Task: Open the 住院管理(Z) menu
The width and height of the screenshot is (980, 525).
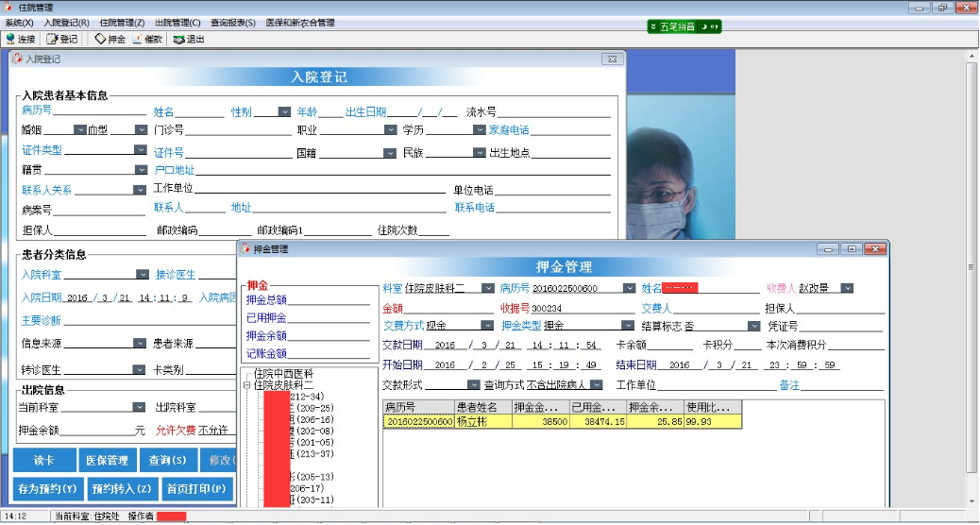Action: tap(122, 22)
